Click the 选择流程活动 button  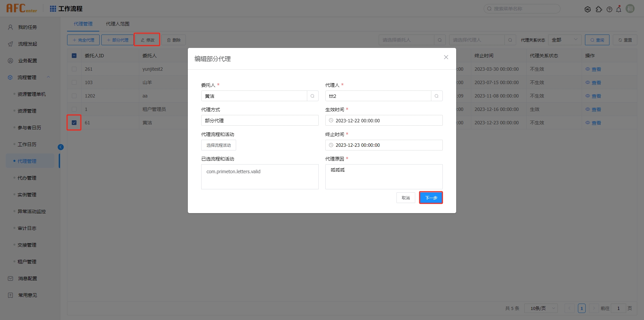click(x=218, y=145)
